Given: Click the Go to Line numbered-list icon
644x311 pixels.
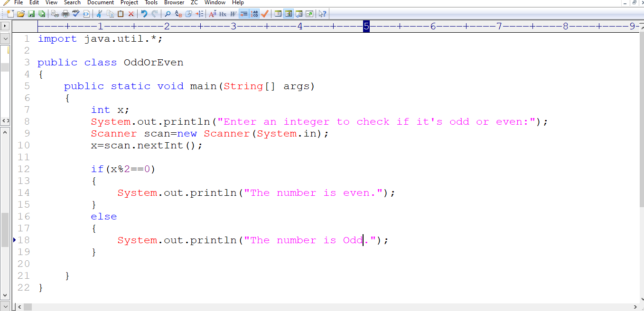Looking at the screenshot, I should pos(198,14).
